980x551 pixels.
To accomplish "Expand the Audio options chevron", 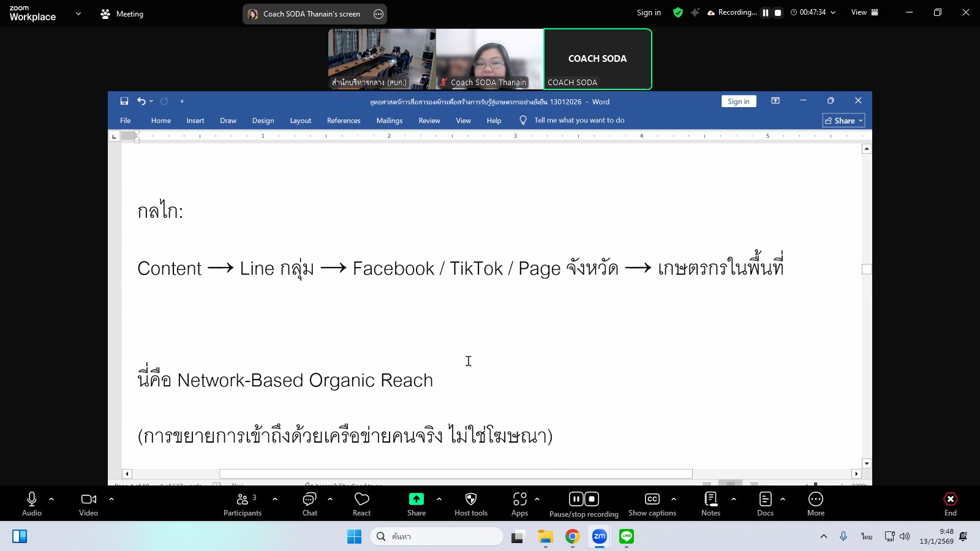I will pos(51,500).
